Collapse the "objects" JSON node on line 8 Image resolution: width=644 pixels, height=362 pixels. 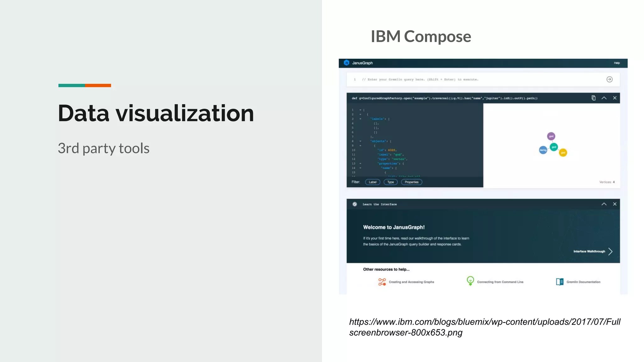(360, 141)
